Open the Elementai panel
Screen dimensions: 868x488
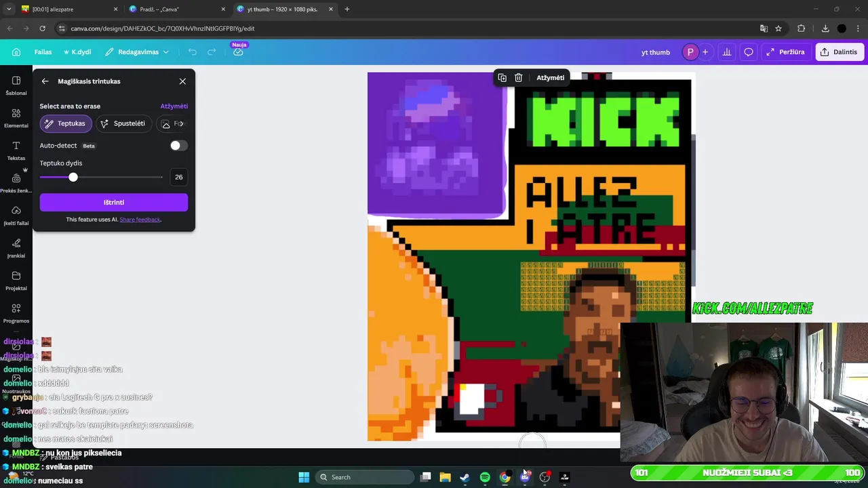(x=16, y=118)
